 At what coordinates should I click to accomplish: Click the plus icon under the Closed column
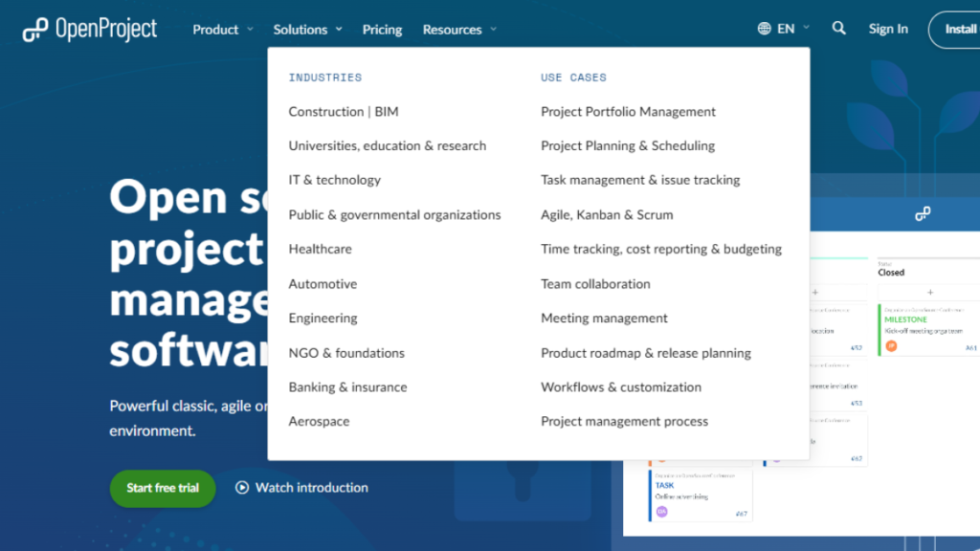coord(930,293)
